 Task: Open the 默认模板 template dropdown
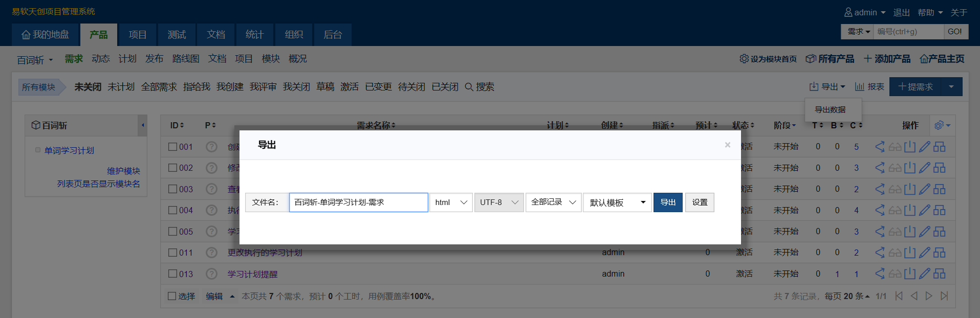click(617, 202)
